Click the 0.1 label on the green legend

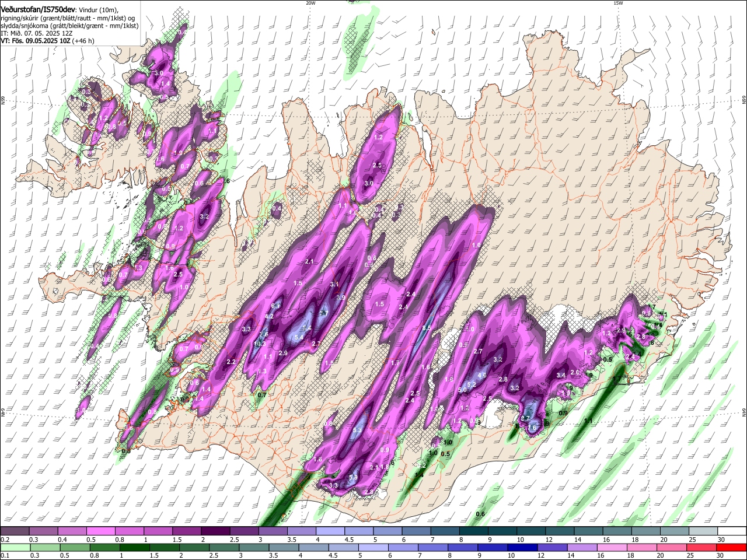[4, 555]
